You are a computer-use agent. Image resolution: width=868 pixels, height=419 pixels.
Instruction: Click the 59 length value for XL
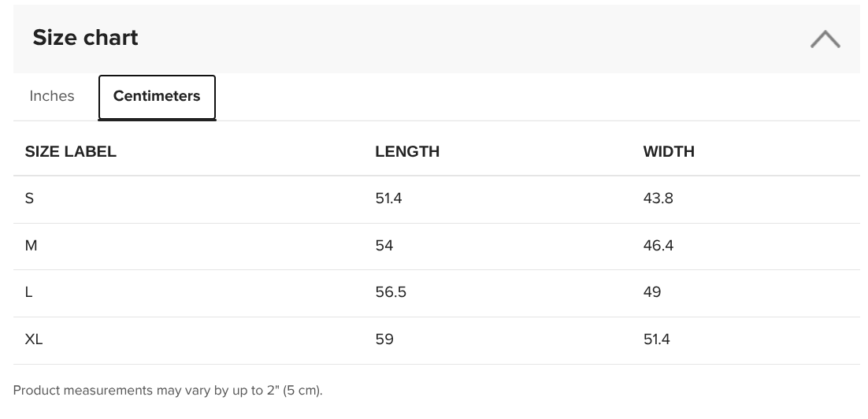[384, 339]
